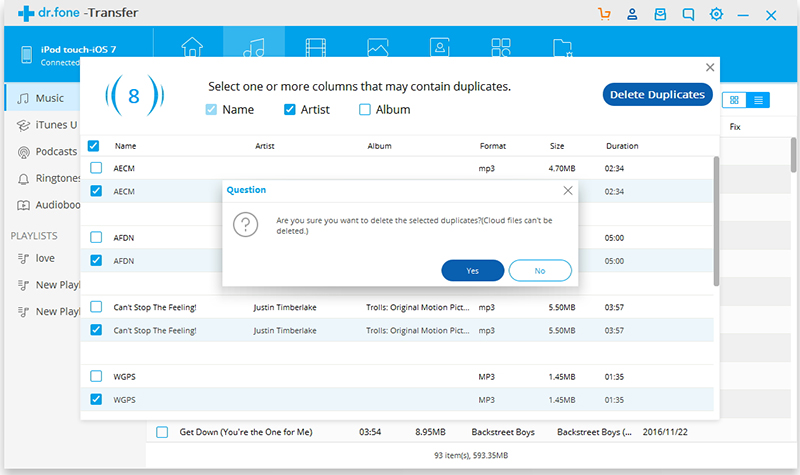The height and width of the screenshot is (475, 800).
Task: Open the Videos film-strip tab icon
Action: tap(316, 47)
